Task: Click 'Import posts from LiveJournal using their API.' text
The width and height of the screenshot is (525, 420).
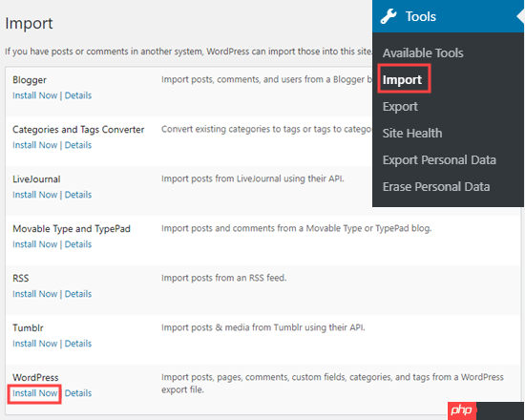Action: point(252,178)
